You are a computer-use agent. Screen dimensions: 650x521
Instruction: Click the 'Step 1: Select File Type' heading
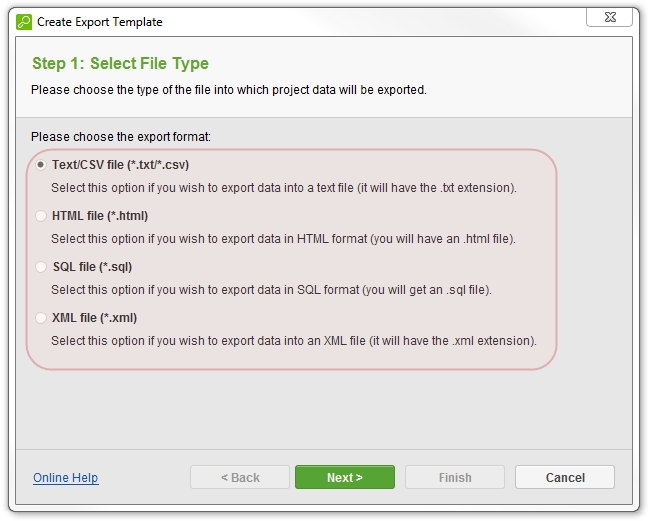click(121, 63)
